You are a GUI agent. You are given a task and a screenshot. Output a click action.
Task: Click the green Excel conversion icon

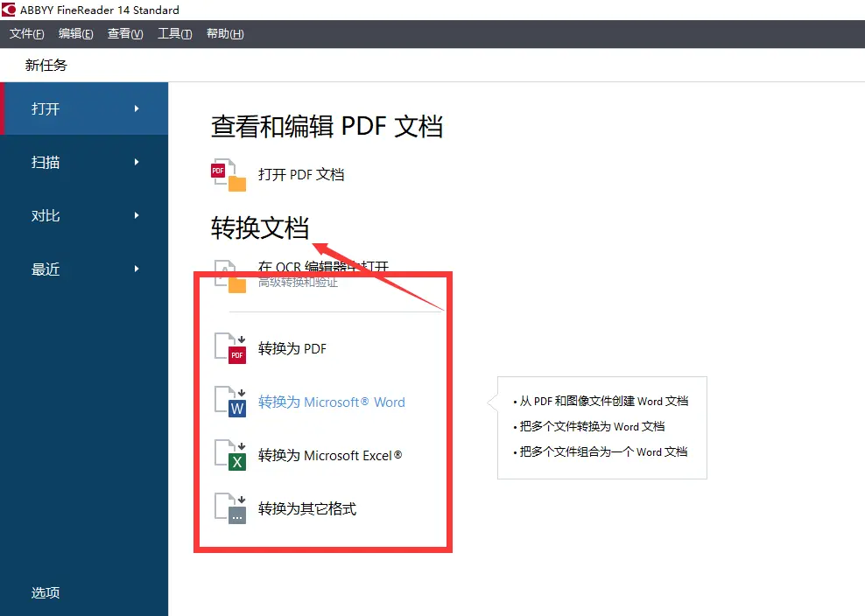230,456
